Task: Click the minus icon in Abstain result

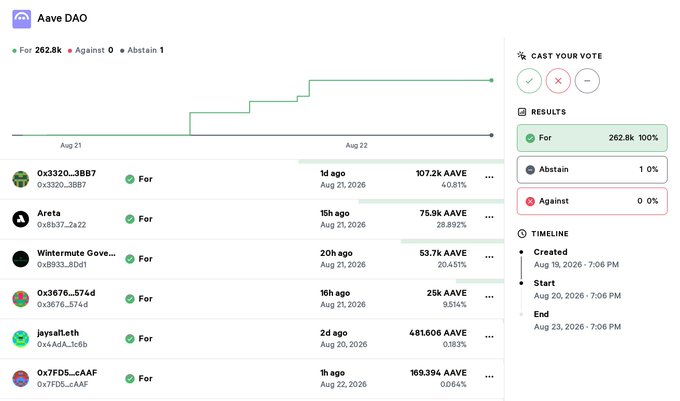Action: 530,170
